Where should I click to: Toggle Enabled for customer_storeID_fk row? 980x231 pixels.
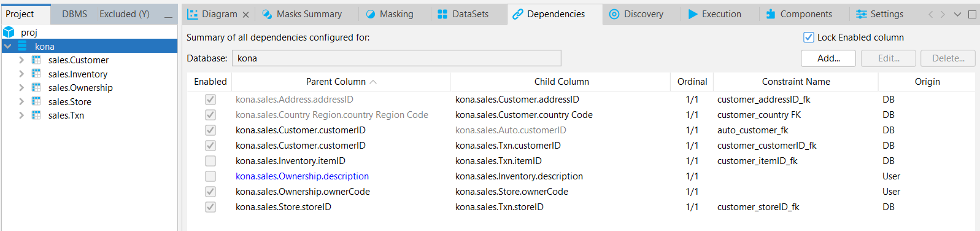[x=210, y=207]
